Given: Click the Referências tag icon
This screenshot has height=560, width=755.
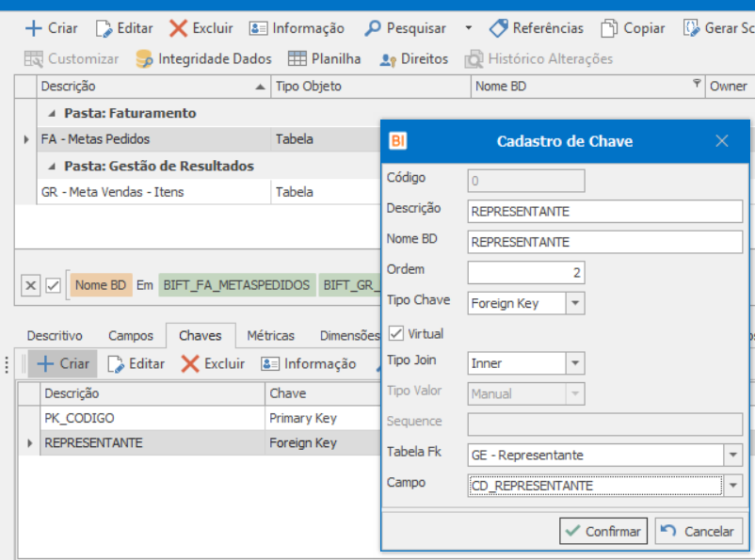Looking at the screenshot, I should coord(498,28).
